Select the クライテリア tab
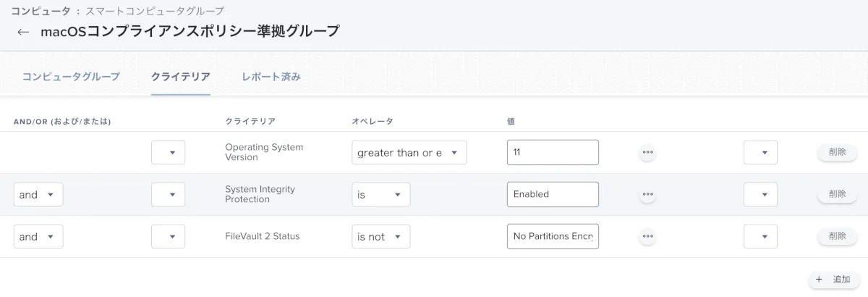Screen dimensions: 868x297 pos(180,77)
